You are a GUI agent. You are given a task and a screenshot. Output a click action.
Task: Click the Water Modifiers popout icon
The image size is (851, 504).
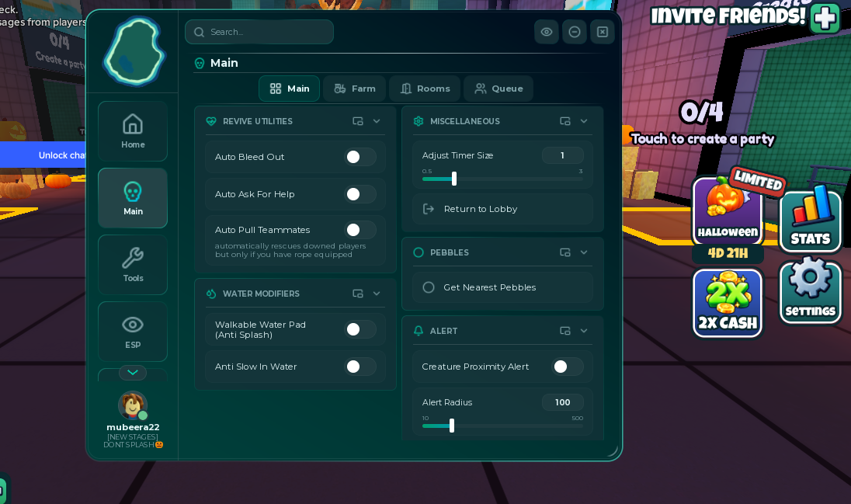358,294
